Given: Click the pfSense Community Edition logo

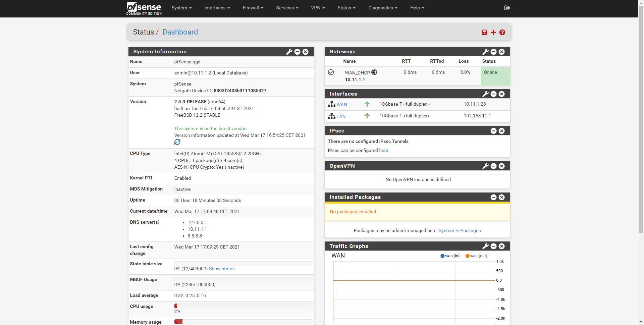Looking at the screenshot, I should [x=144, y=8].
